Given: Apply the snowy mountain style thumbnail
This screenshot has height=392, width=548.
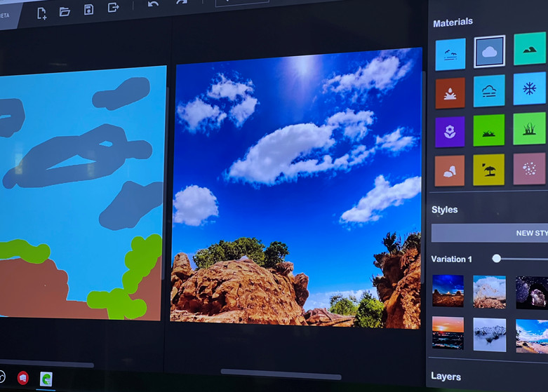Looking at the screenshot, I should (x=489, y=334).
